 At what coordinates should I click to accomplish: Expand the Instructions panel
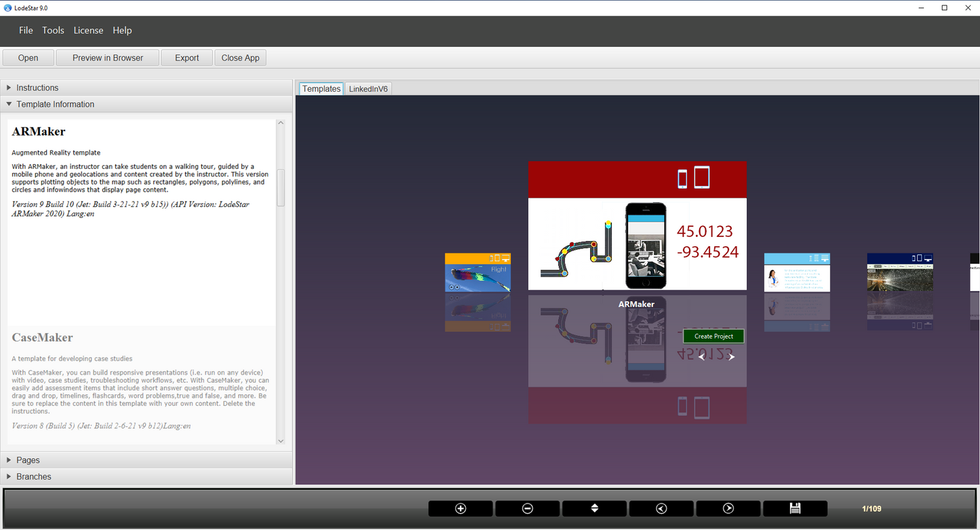146,88
